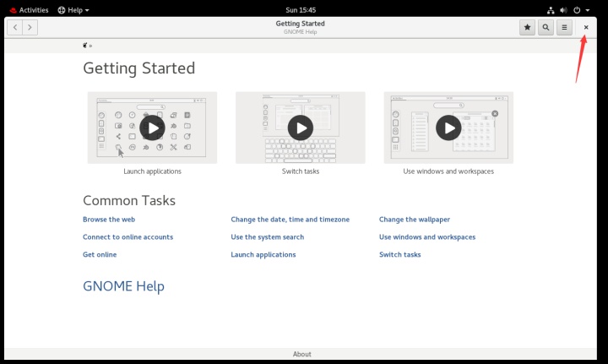Open Use the system search link

[x=268, y=236]
